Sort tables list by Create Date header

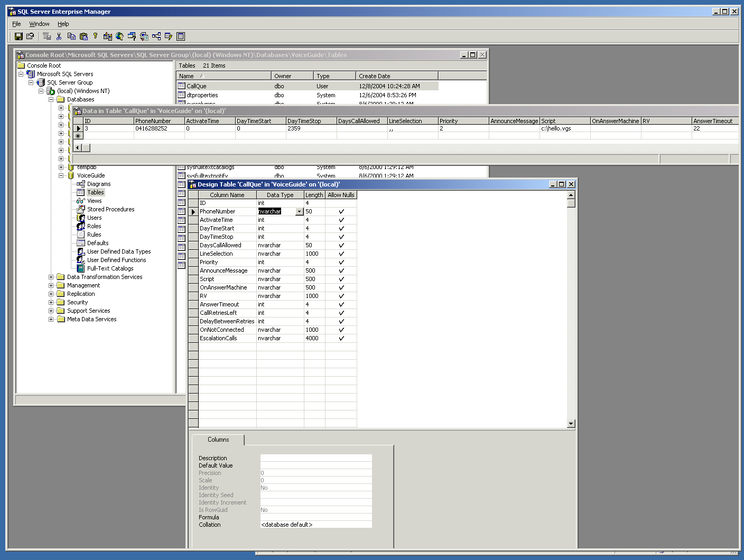point(397,76)
